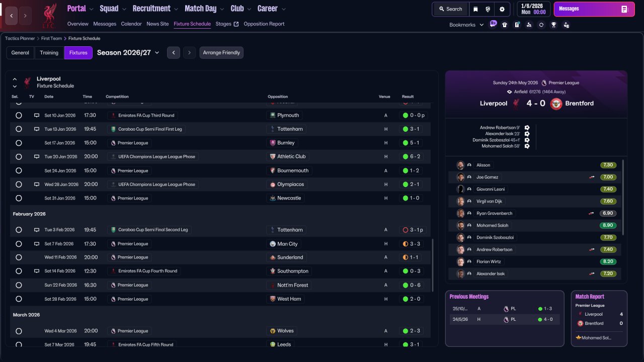Expand the Recruitment menu chevron
This screenshot has width=644, height=362.
[x=176, y=9]
